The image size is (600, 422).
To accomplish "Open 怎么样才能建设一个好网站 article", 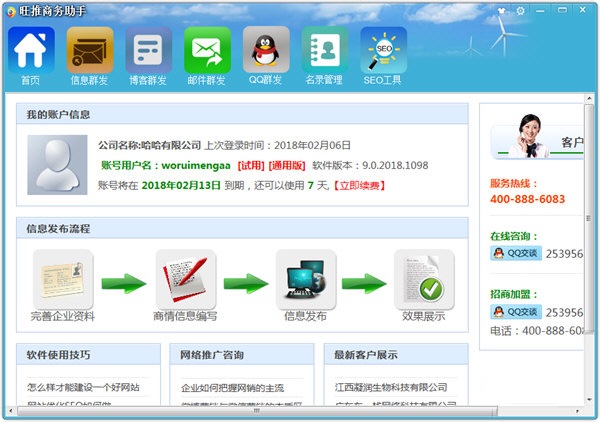I will 83,387.
